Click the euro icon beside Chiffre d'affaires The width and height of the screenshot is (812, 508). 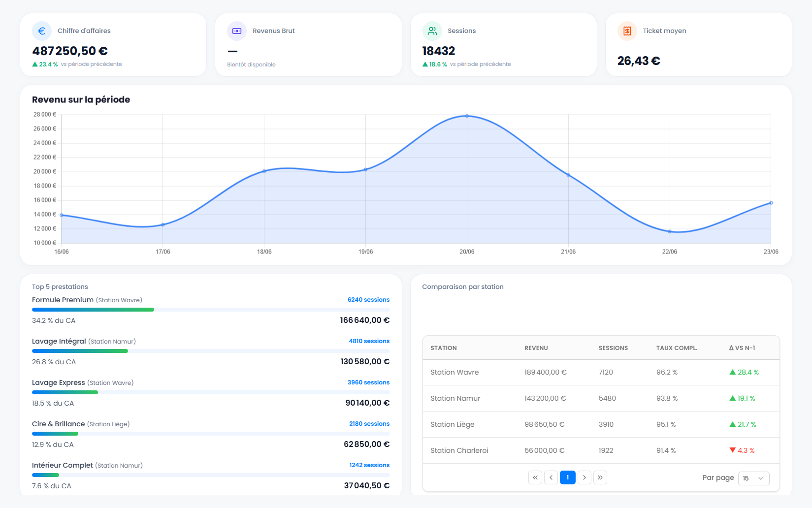[42, 31]
